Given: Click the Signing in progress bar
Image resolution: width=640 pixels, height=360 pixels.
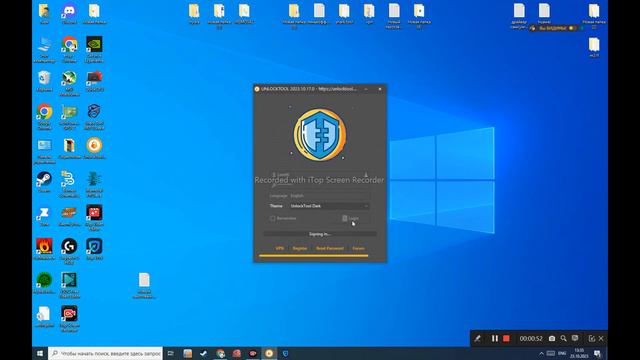Looking at the screenshot, I should tap(320, 234).
